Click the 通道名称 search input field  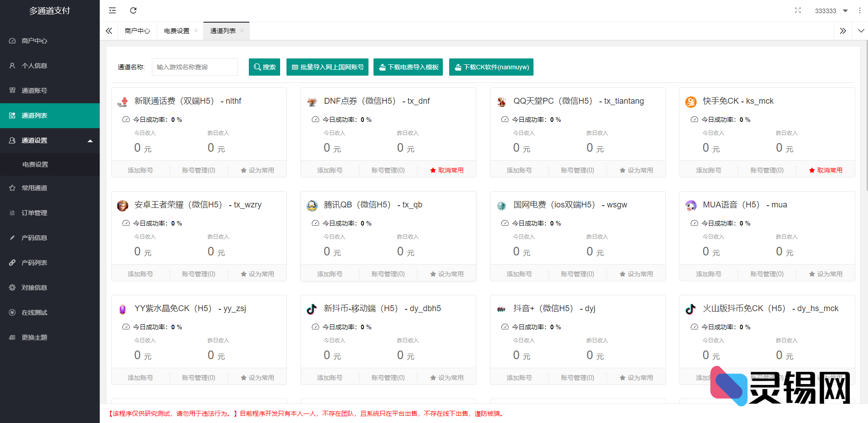194,67
